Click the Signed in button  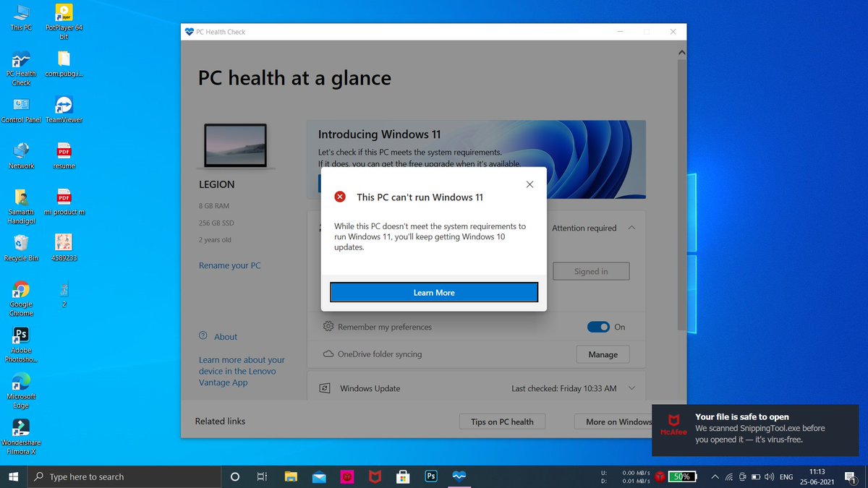591,271
